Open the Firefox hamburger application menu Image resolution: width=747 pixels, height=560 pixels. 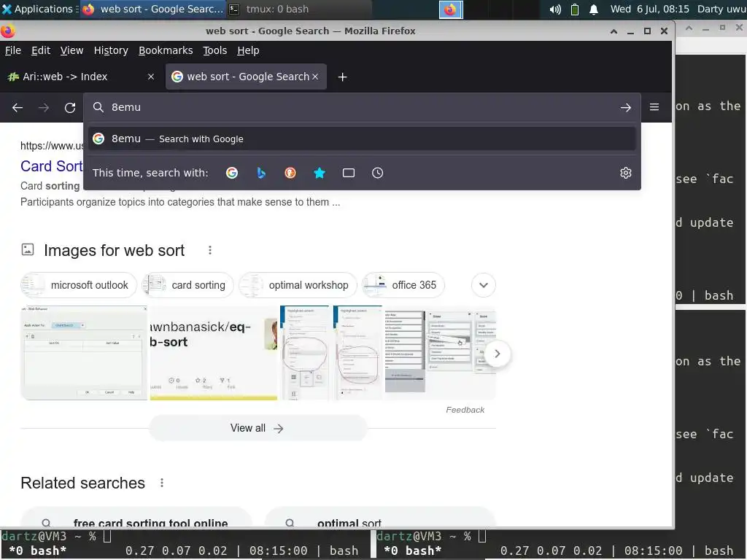coord(654,107)
